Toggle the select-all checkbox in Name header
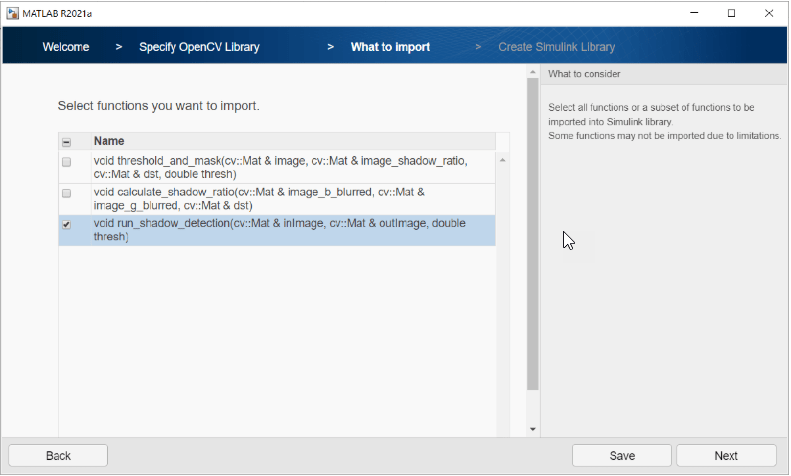The height and width of the screenshot is (476, 791). 66,142
